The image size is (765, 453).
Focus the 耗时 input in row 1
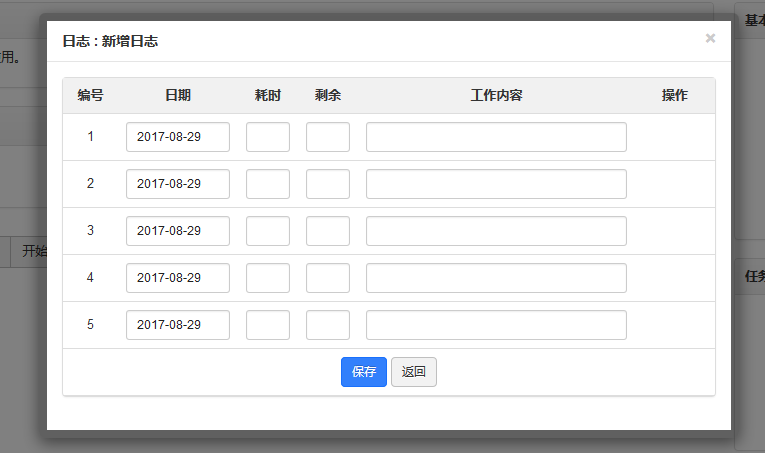[268, 137]
